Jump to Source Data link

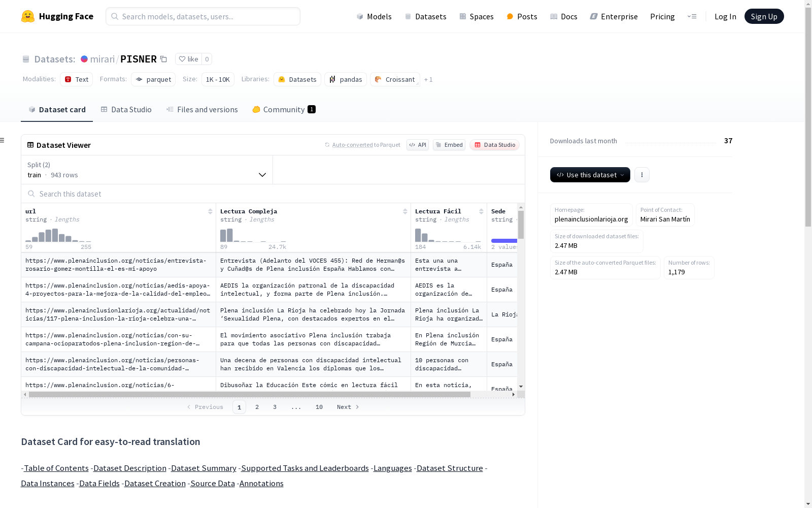coord(213,484)
